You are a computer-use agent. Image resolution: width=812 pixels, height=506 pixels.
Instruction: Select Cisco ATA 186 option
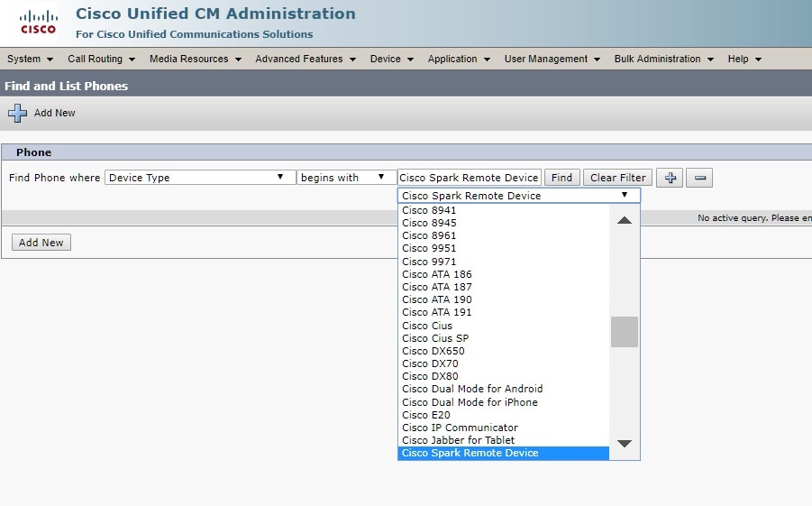(x=504, y=274)
